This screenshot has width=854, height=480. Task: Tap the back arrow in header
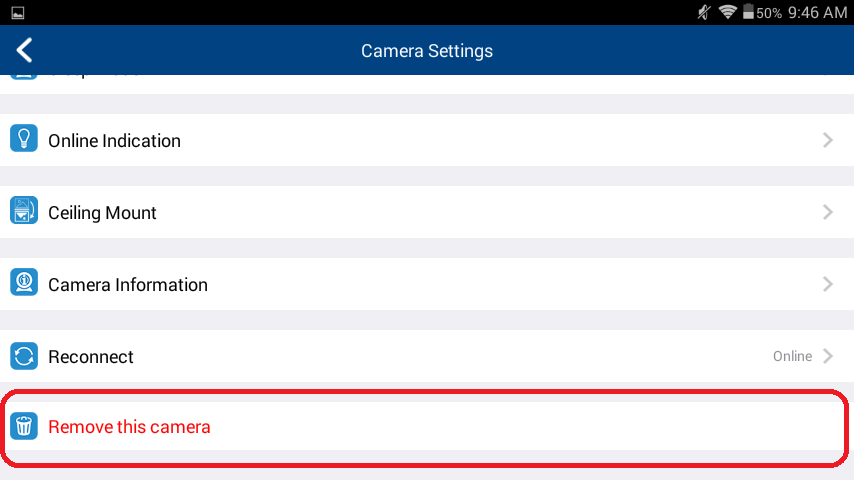(25, 50)
